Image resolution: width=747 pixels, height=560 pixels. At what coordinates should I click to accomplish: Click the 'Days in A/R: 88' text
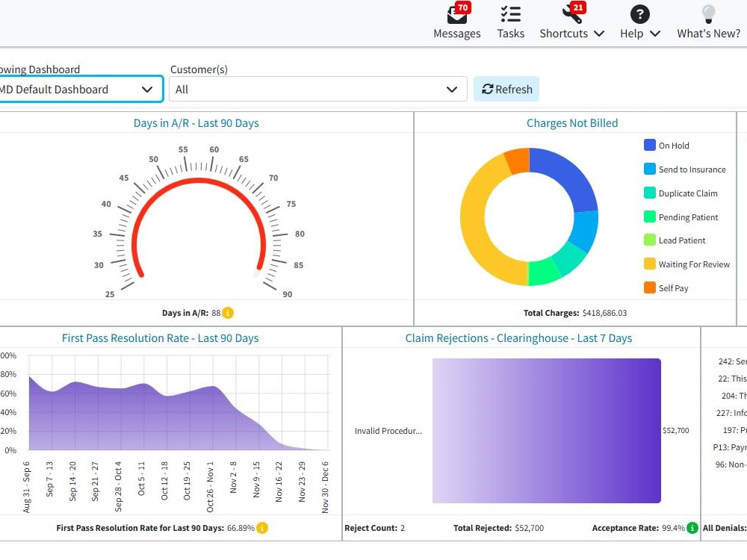tap(191, 313)
